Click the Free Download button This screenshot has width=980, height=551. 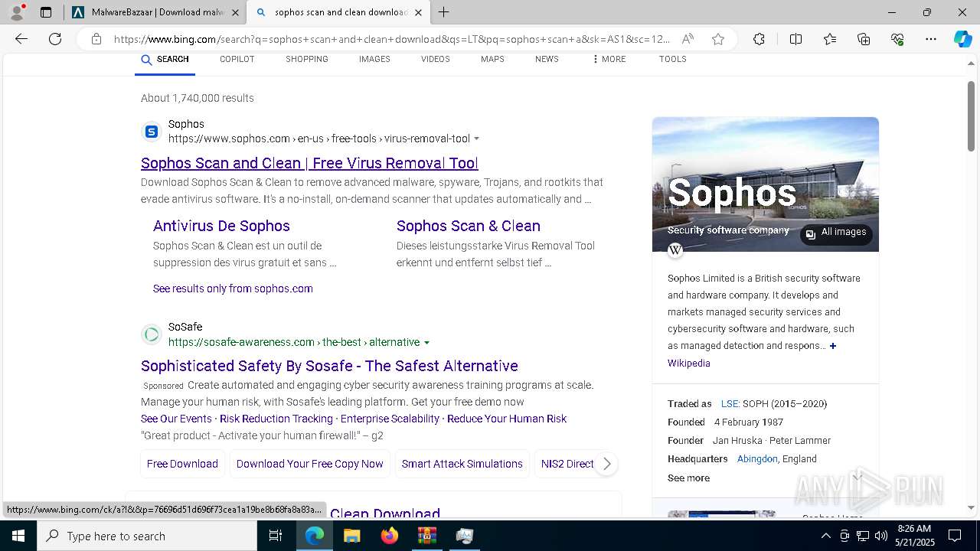click(182, 464)
